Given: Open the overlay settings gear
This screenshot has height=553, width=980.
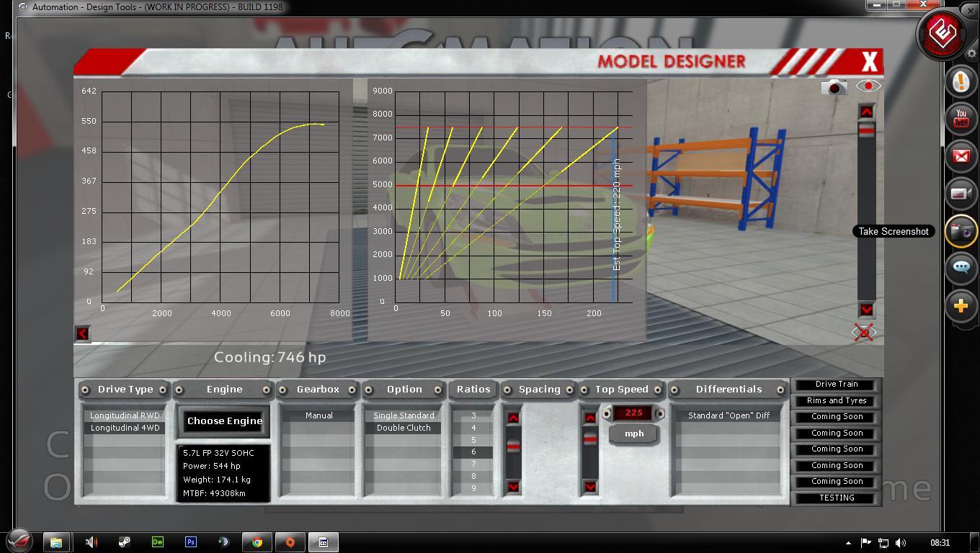Looking at the screenshot, I should click(x=971, y=53).
